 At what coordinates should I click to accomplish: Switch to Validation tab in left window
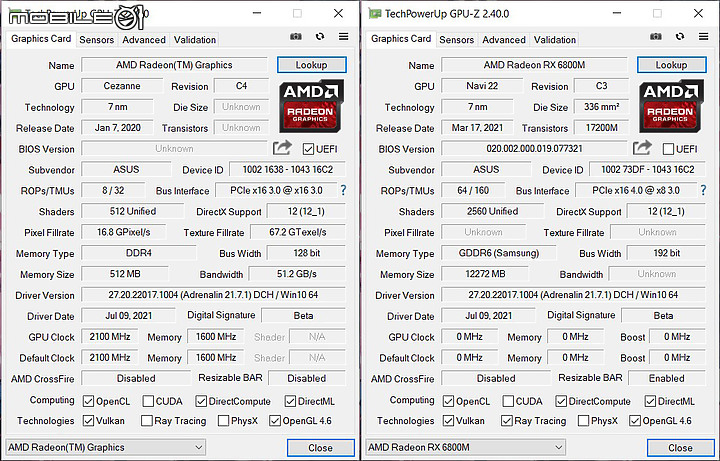point(195,39)
